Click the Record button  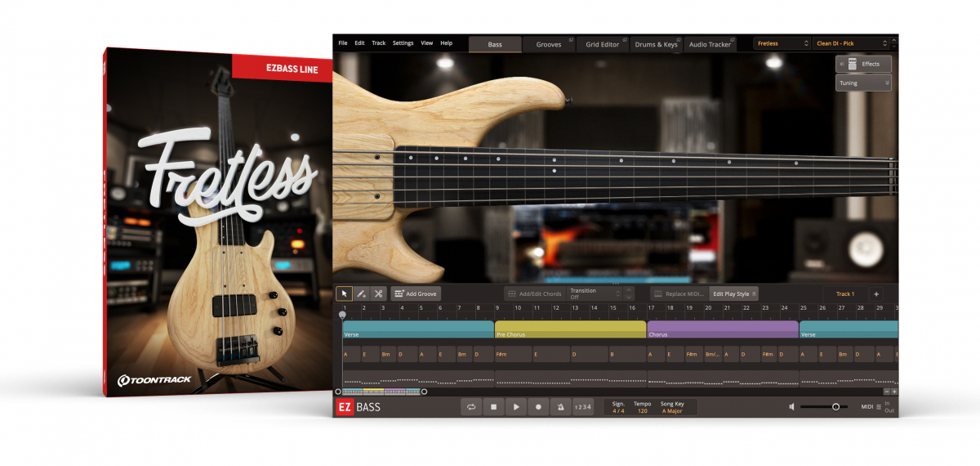[538, 406]
